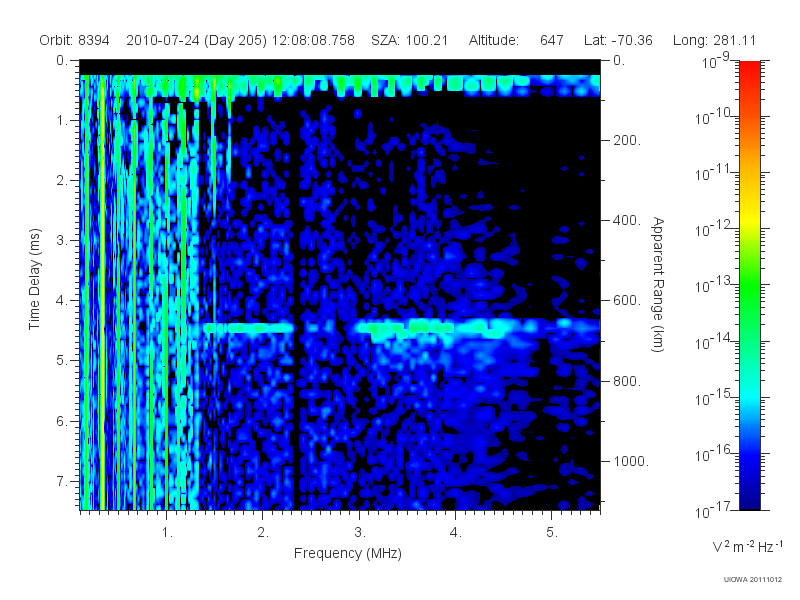
Task: Click the UIOWA 20111012 credit text
Action: click(753, 580)
